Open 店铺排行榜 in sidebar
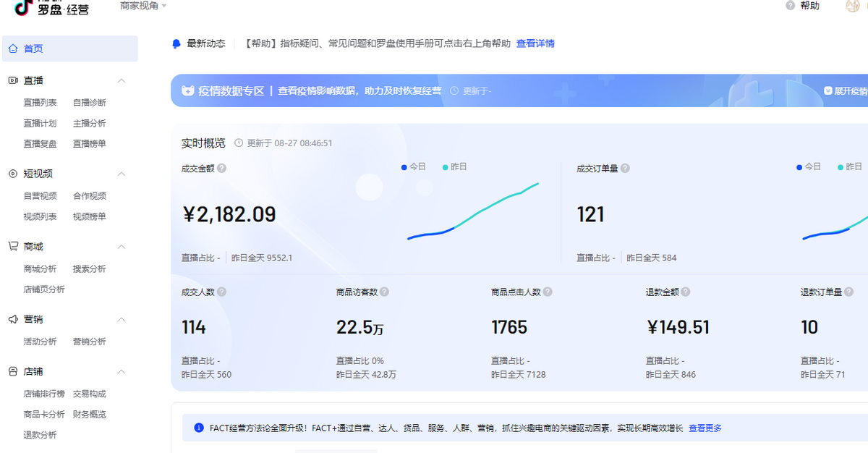This screenshot has height=453, width=868. (x=44, y=394)
